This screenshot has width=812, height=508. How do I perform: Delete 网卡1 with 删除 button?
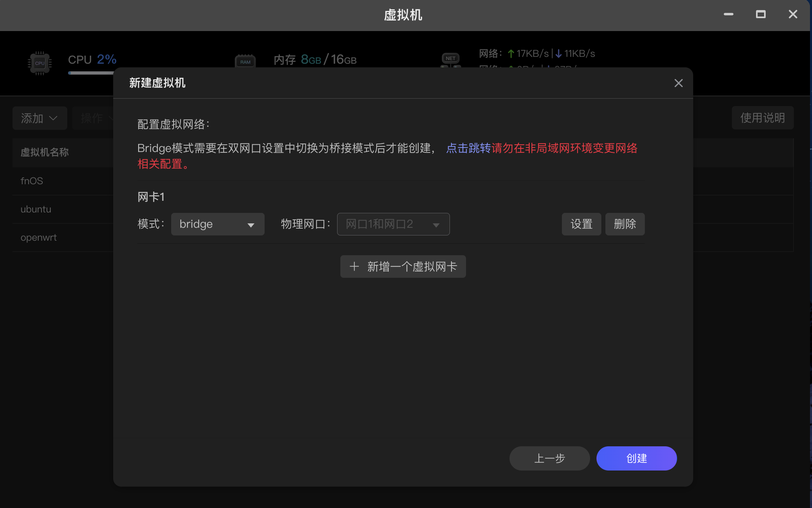pos(625,224)
